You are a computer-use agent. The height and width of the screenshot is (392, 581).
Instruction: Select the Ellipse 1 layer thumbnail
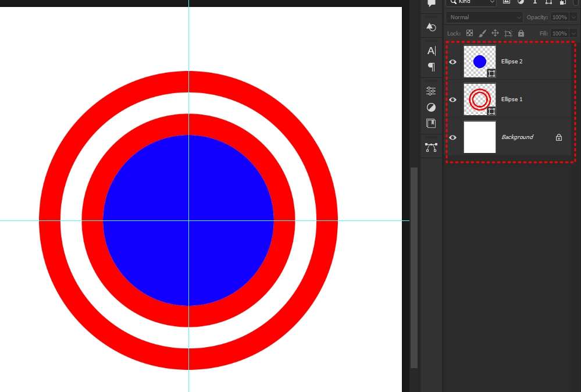480,99
